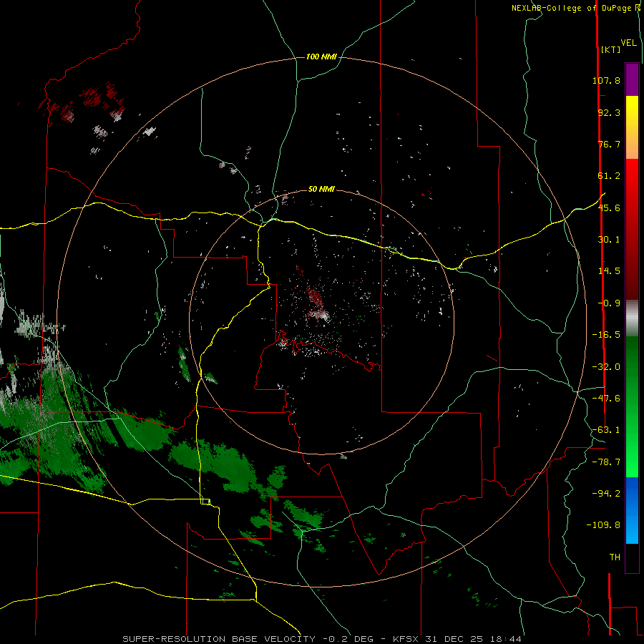Select the -0.9 legend value
This screenshot has height=644, width=644.
609,303
